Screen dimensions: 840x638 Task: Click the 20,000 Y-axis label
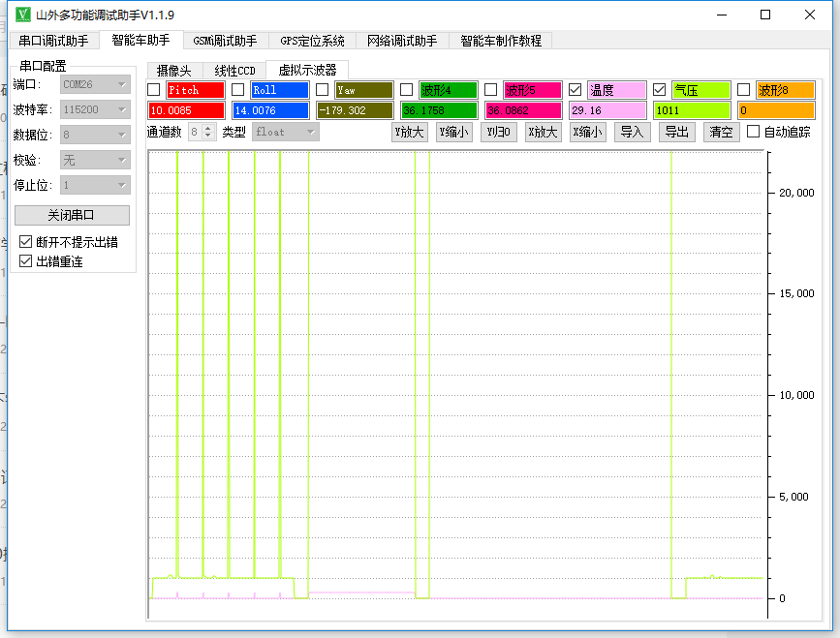point(796,193)
